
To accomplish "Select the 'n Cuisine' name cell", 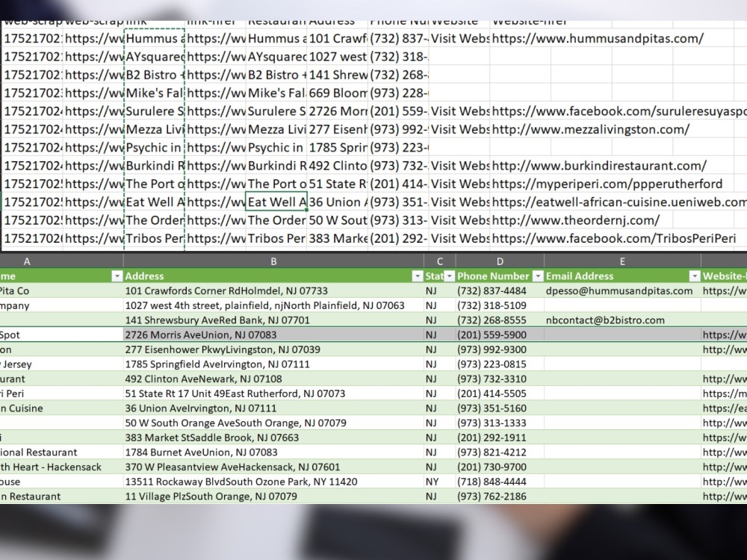I will pos(61,408).
